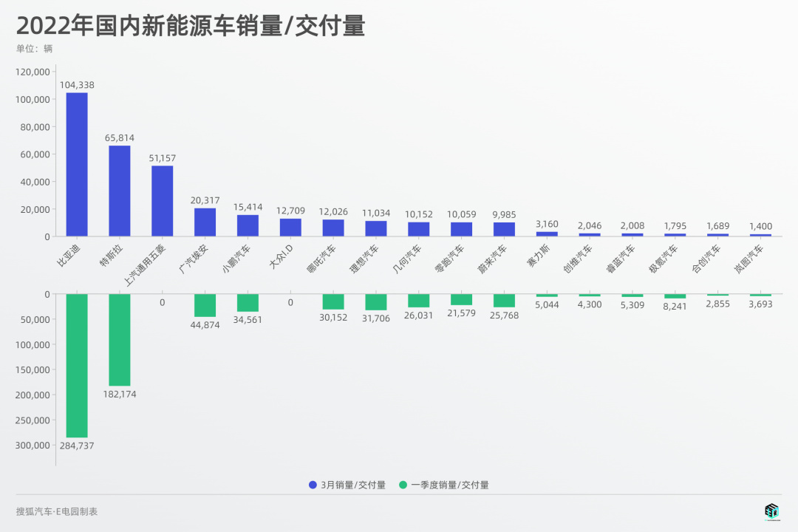Toggle the blue 3月销量/交付量 legend entry
The width and height of the screenshot is (798, 532).
(347, 485)
